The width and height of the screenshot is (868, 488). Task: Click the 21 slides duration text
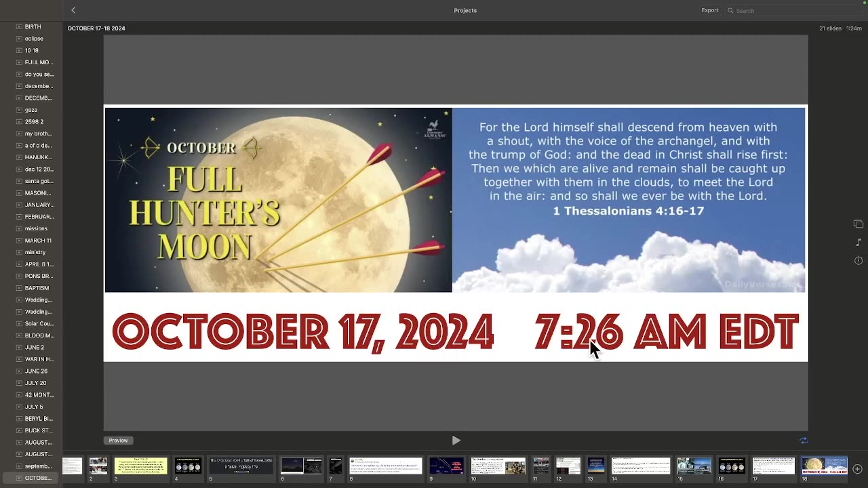pyautogui.click(x=840, y=28)
